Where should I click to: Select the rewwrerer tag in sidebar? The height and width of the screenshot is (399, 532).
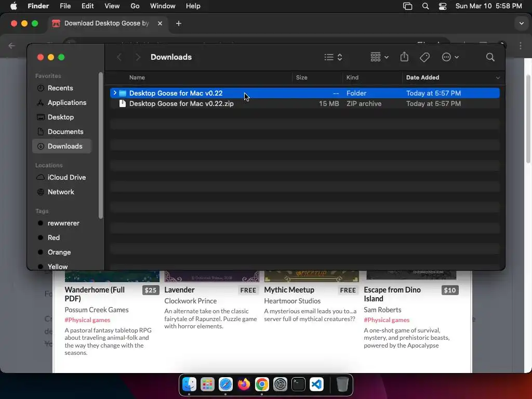[63, 223]
